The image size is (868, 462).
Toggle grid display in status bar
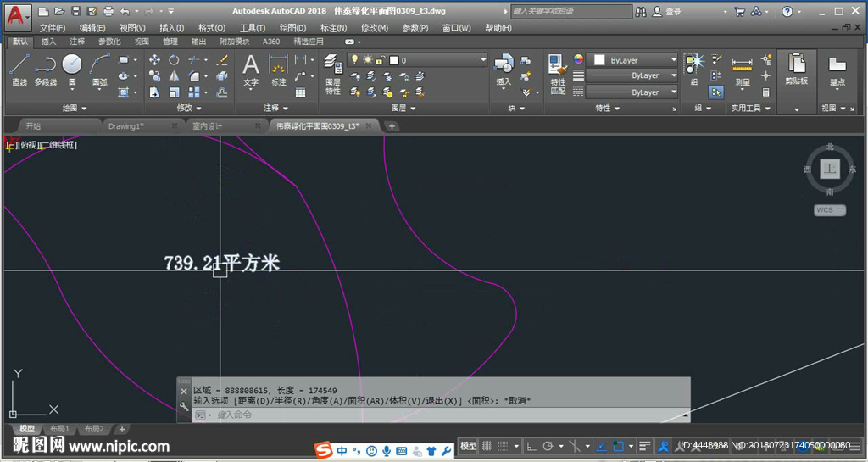[x=487, y=445]
